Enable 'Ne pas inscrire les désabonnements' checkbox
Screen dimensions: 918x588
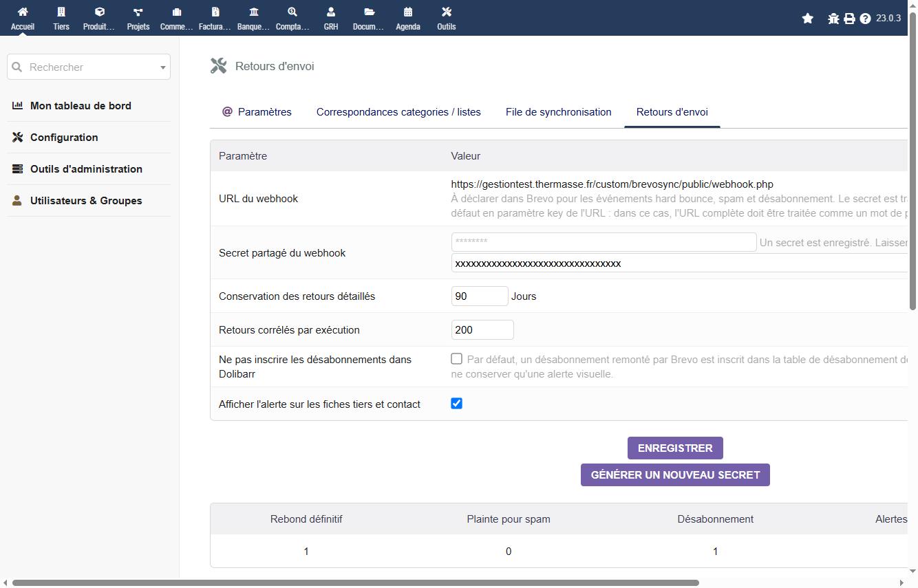[x=456, y=359]
